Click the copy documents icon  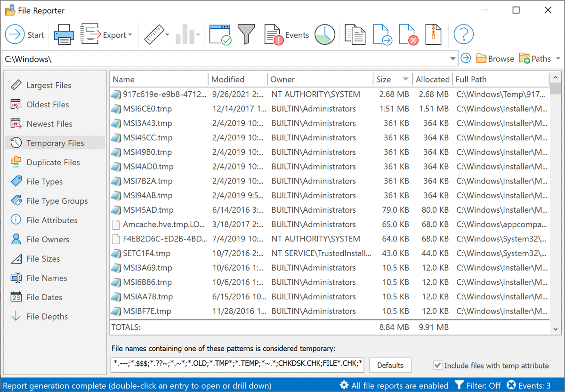tap(355, 35)
